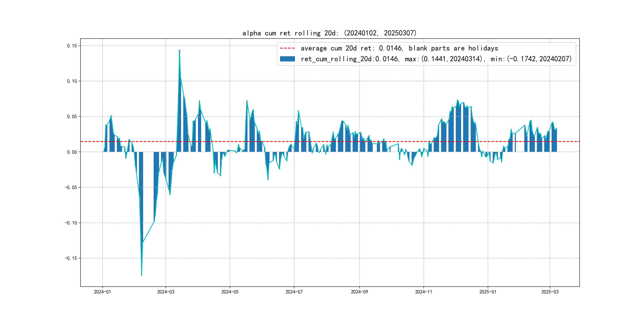This screenshot has width=644, height=322.
Task: Click the red dashed line legend sample
Action: click(x=287, y=48)
